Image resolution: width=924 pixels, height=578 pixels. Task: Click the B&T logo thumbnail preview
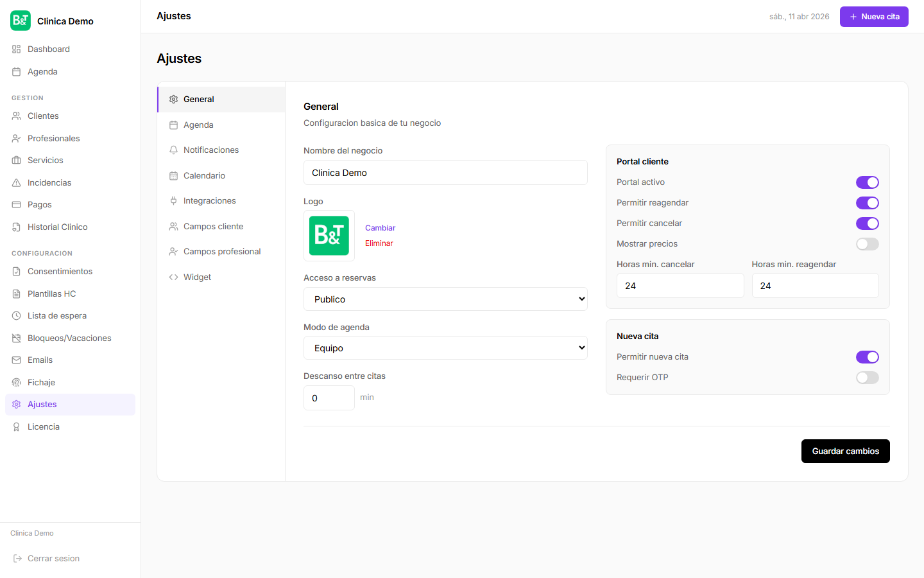tap(329, 236)
